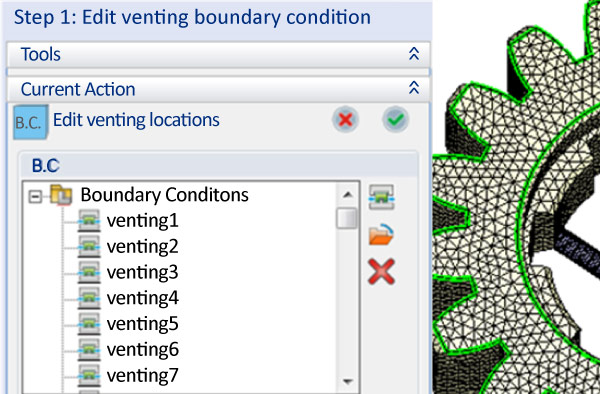The image size is (600, 394).
Task: Select venting5 in the tree
Action: point(142,324)
